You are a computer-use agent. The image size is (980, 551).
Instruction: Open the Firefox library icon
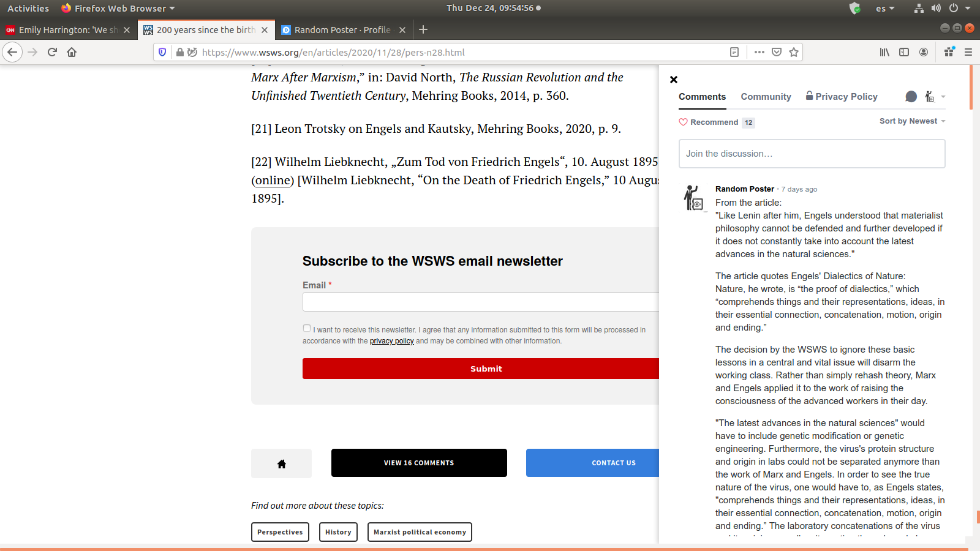[884, 52]
